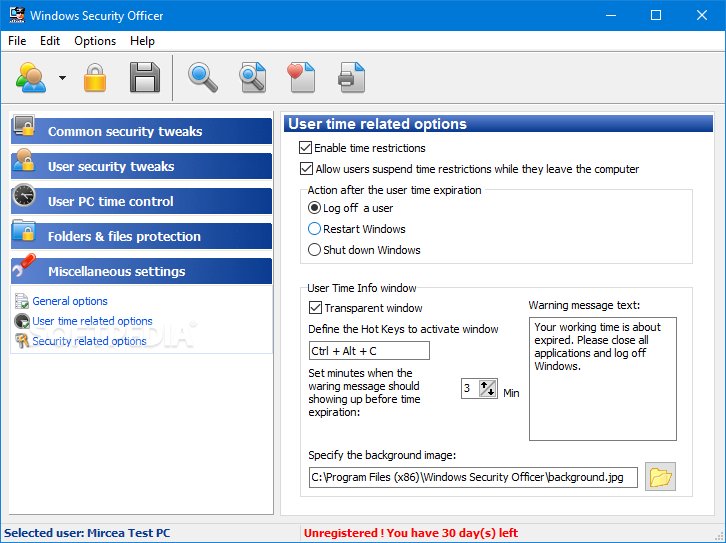Select the Restart Windows radio button

click(x=314, y=229)
